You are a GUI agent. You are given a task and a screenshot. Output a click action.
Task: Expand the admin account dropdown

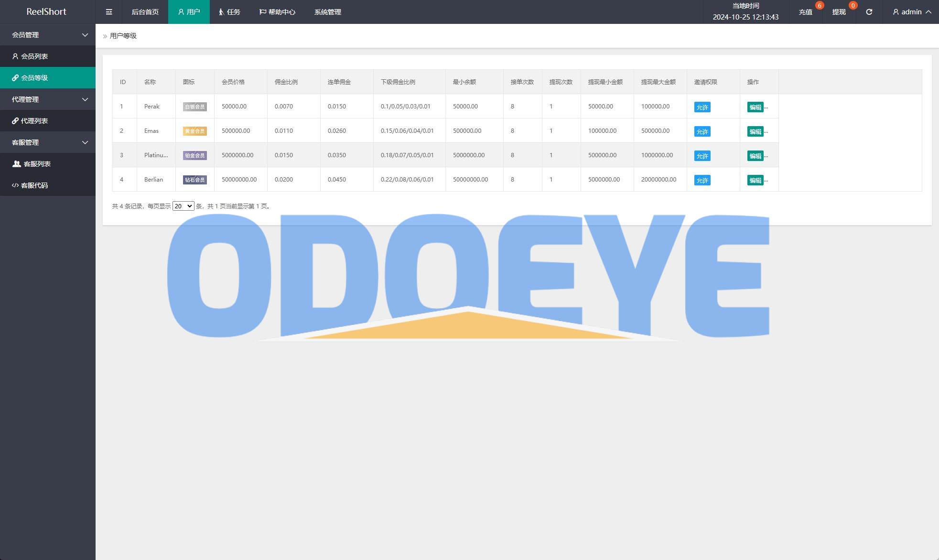[912, 12]
